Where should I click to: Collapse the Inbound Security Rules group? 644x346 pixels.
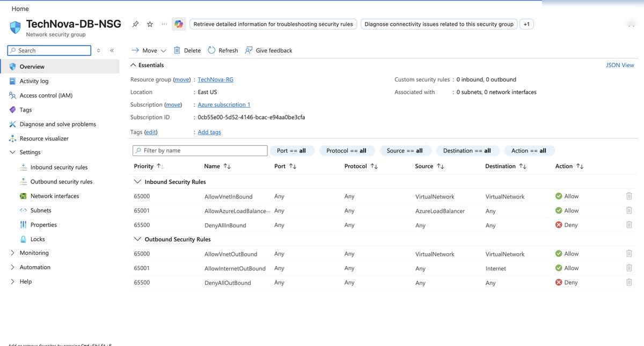click(x=138, y=182)
